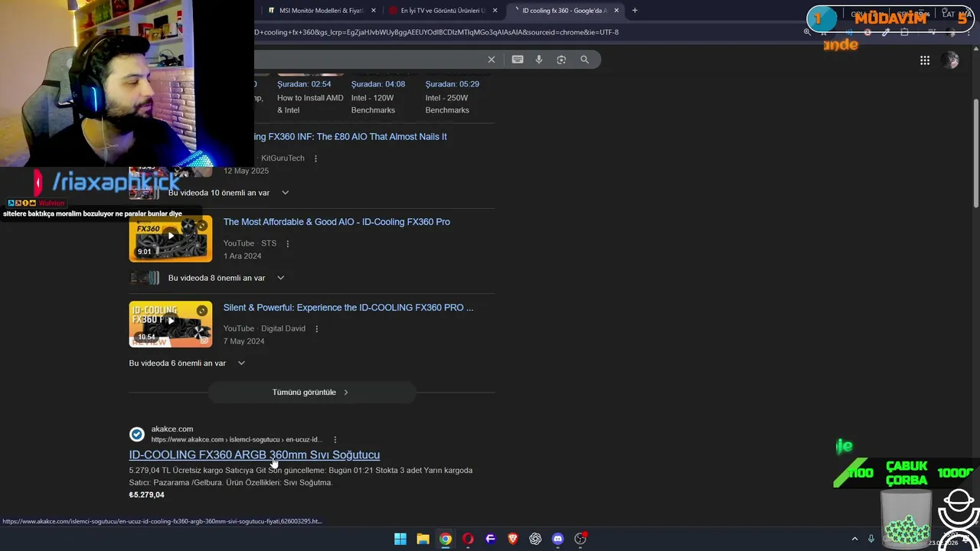Search by image with Google Lens

tap(561, 60)
